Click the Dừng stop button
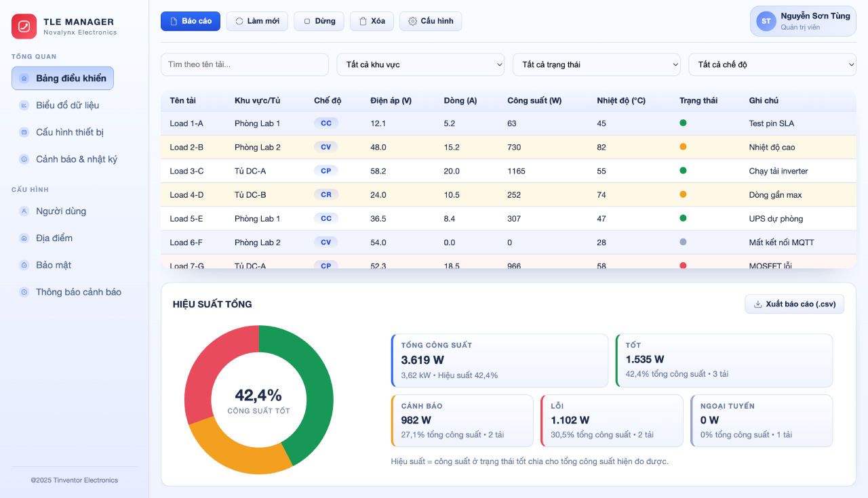The width and height of the screenshot is (868, 498). click(x=319, y=21)
